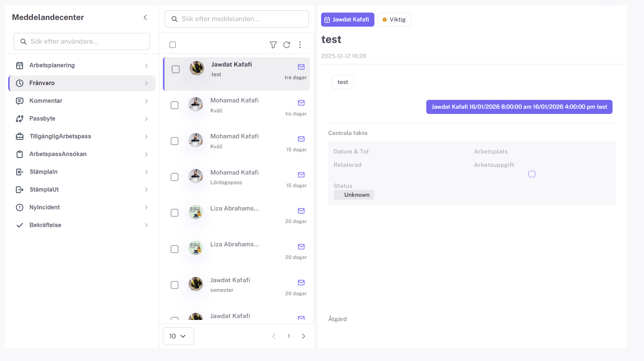Go to previous page of messages
The image size is (644, 361).
pos(274,336)
